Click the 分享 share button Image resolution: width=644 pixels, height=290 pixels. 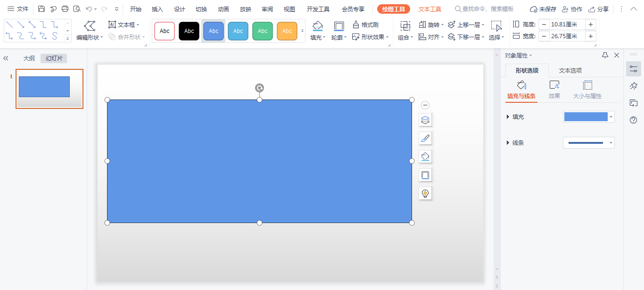598,9
